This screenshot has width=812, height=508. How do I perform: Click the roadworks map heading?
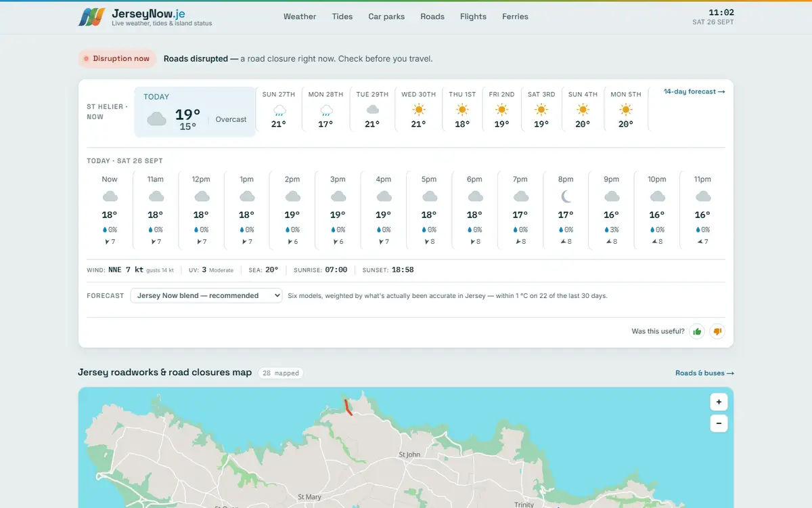point(165,373)
